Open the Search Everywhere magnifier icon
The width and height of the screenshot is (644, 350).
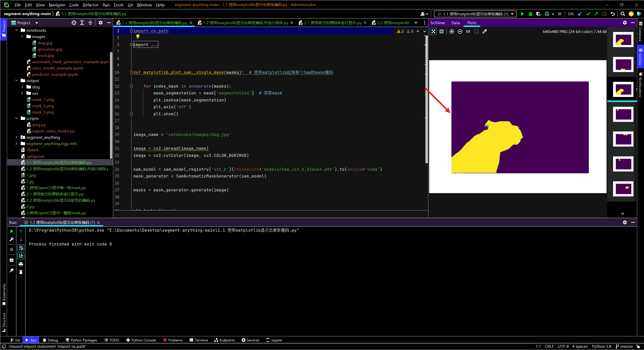pyautogui.click(x=623, y=14)
